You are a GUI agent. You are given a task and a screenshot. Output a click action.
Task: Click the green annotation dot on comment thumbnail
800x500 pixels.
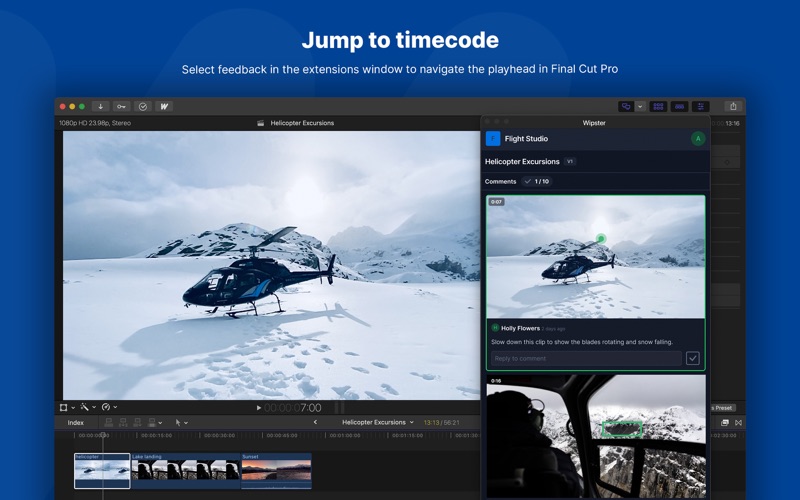tap(601, 238)
